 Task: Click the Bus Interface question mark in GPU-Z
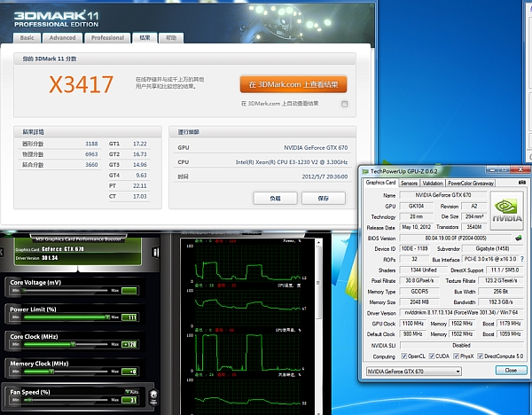point(522,259)
